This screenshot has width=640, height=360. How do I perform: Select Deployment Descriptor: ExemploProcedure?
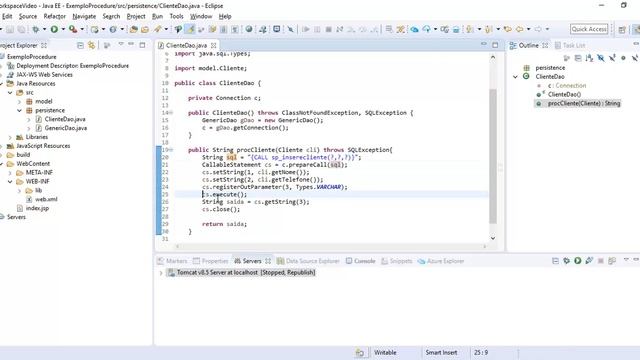pos(72,66)
